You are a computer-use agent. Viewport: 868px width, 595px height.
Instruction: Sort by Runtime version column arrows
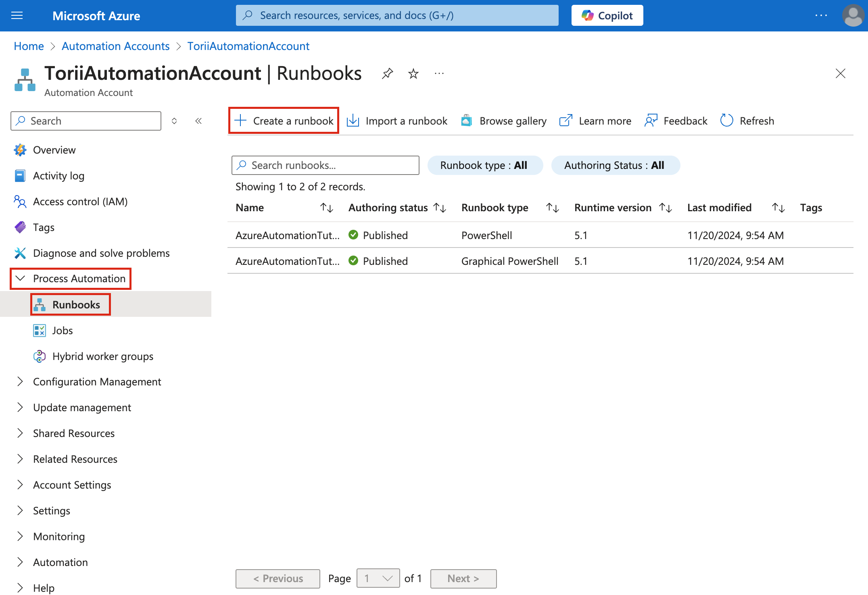tap(666, 208)
